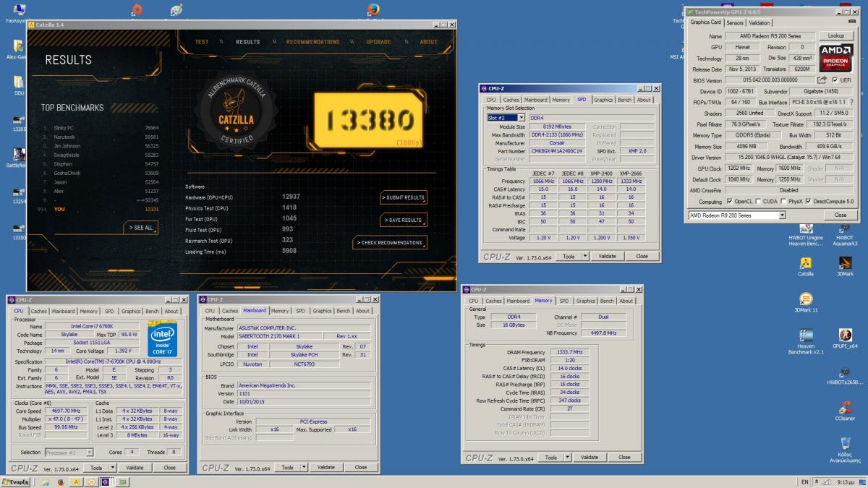Click Save Results button in Catzilla
This screenshot has width=868, height=488.
coord(403,220)
